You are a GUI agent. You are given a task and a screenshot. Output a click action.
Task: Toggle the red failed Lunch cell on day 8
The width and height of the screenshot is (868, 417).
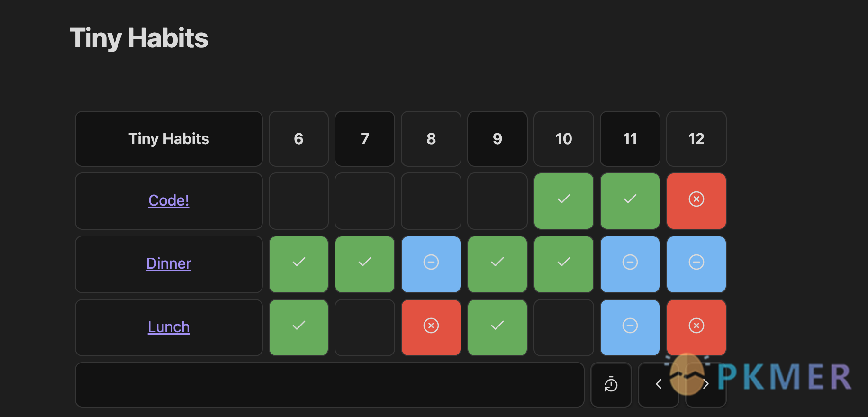[431, 327]
